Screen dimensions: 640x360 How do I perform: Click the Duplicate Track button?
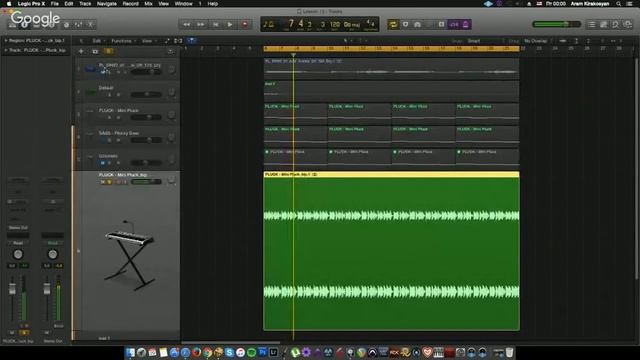tap(95, 51)
